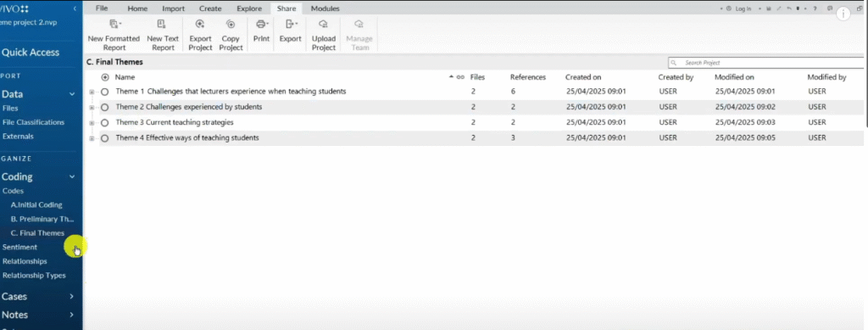The height and width of the screenshot is (330, 868).
Task: Expand the Theme 4 code tree node
Action: coord(92,138)
